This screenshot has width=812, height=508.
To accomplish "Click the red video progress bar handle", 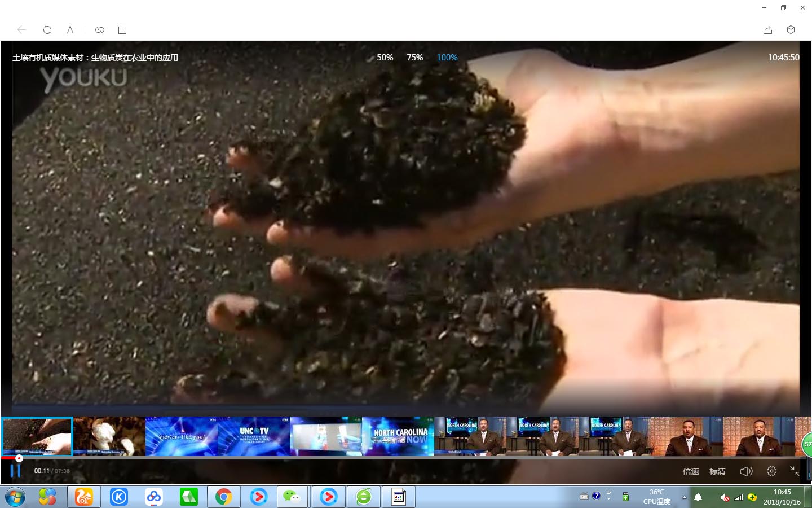I will [19, 458].
